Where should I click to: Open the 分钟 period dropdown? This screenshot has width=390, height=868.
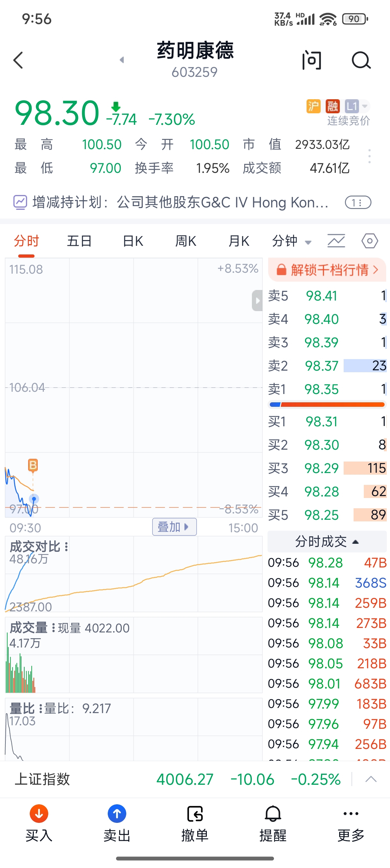coord(292,241)
